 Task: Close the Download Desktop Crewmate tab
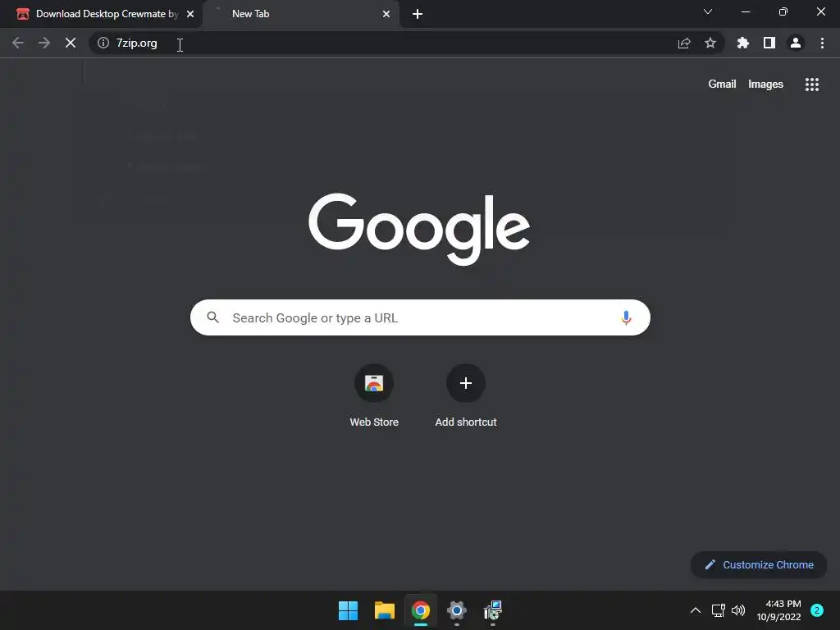point(190,14)
